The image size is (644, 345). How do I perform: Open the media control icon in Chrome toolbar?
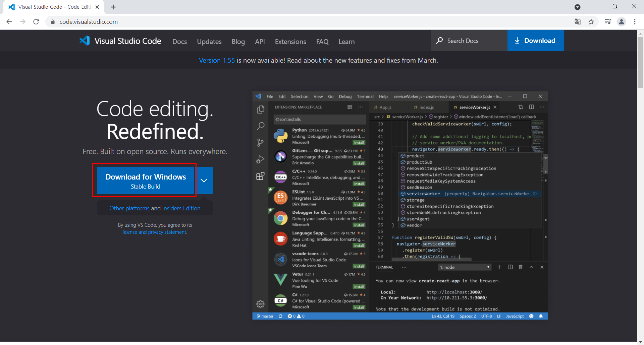pyautogui.click(x=608, y=22)
